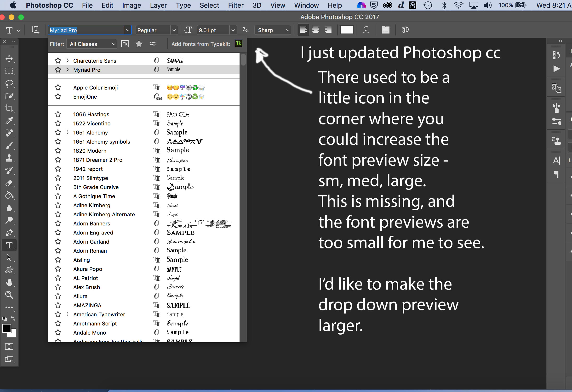
Task: Click the paragraph alignment left icon
Action: pyautogui.click(x=303, y=30)
